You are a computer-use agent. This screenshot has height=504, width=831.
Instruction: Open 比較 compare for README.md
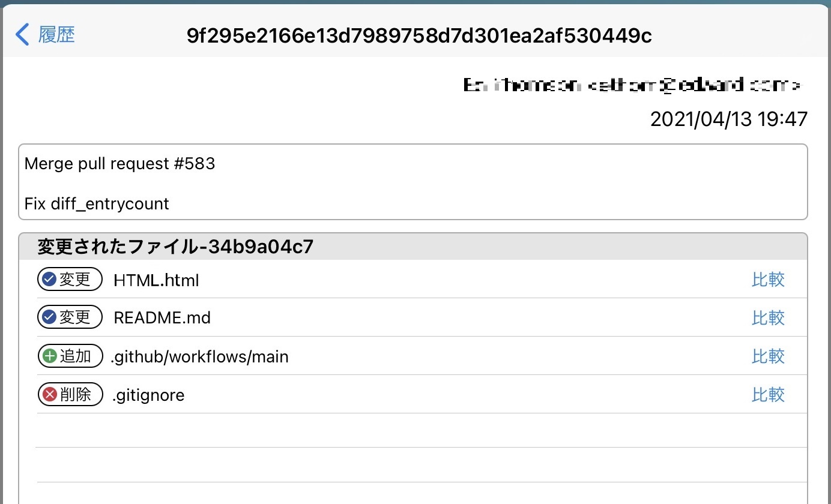tap(768, 317)
